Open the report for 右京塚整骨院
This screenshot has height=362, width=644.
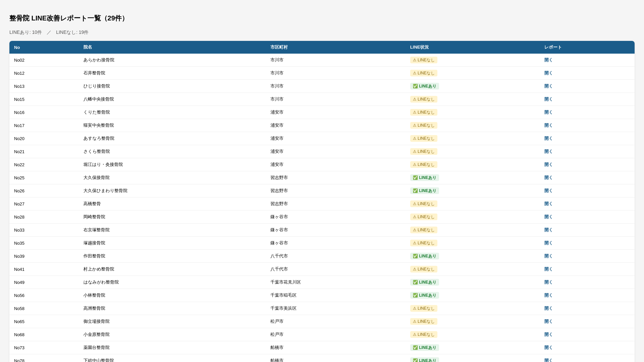click(548, 230)
